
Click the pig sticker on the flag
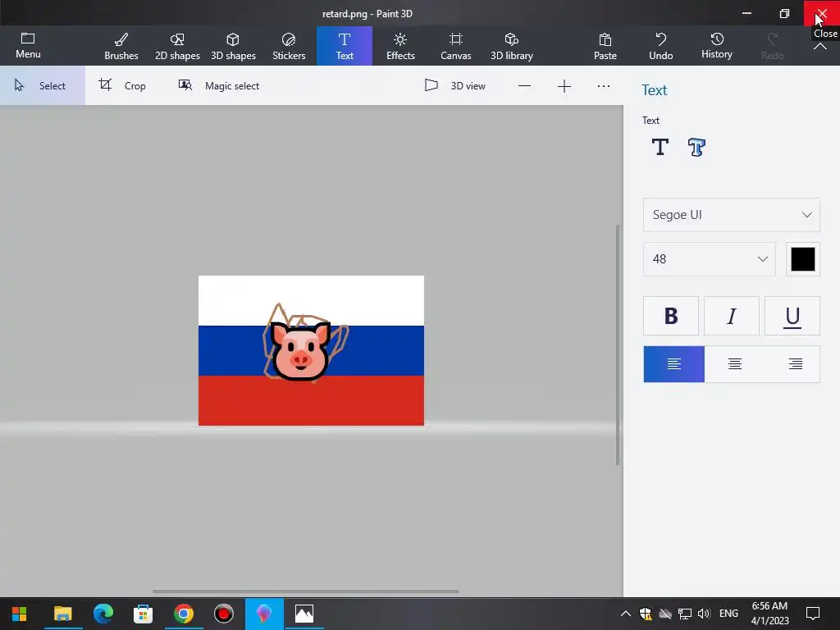(300, 351)
